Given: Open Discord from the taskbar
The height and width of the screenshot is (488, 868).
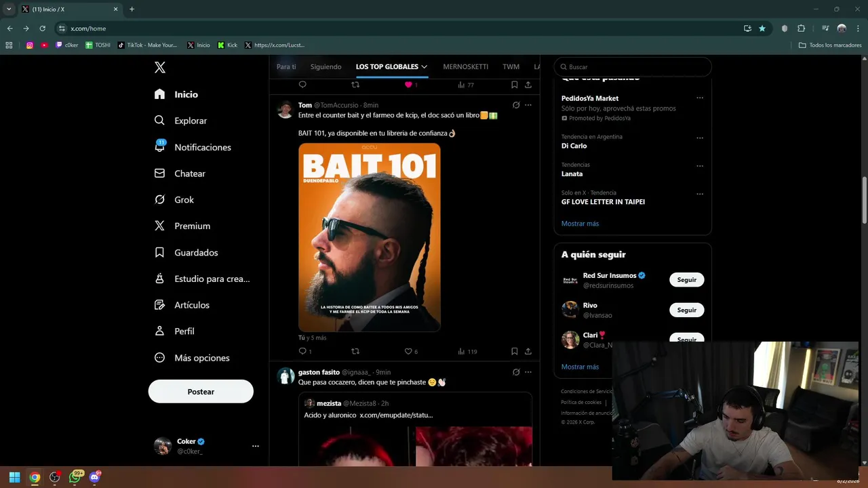Looking at the screenshot, I should point(94,477).
